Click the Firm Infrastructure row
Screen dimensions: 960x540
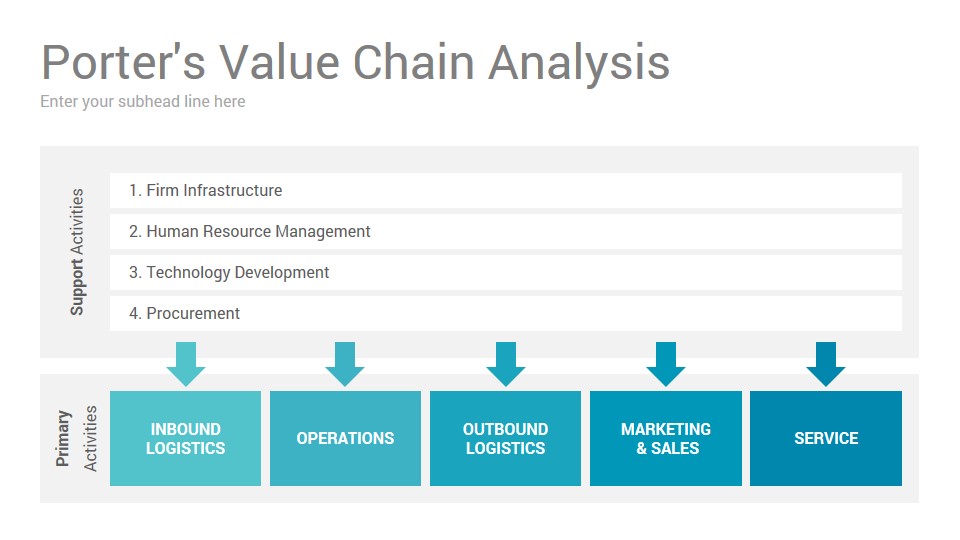pyautogui.click(x=506, y=190)
